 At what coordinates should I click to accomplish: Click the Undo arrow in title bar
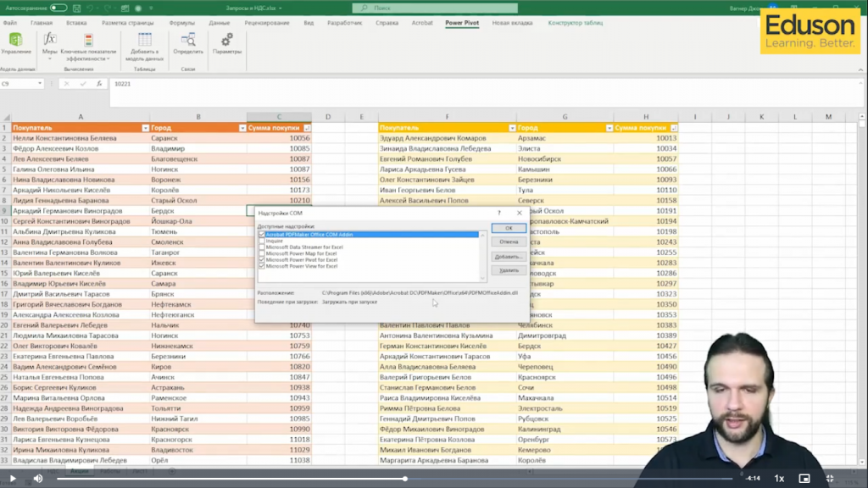click(x=90, y=8)
